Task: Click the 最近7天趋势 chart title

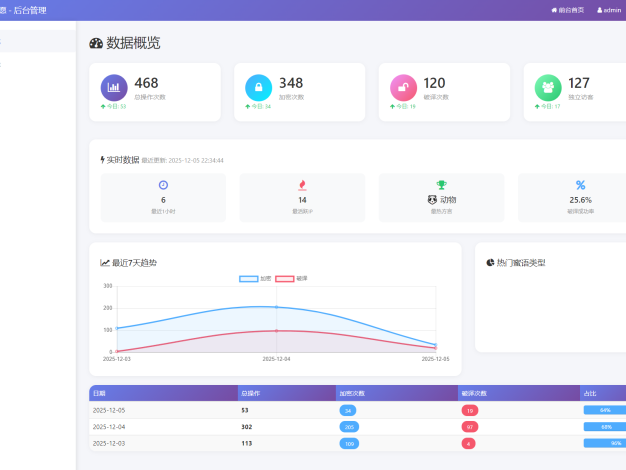Action: tap(135, 263)
